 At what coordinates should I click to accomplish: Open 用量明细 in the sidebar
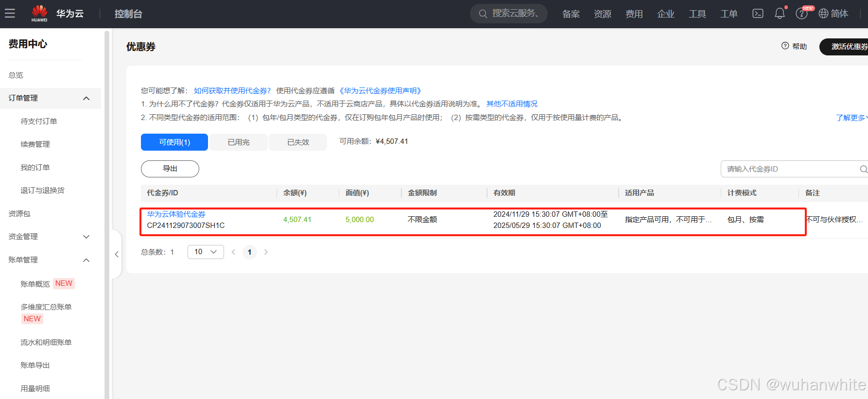pyautogui.click(x=35, y=388)
